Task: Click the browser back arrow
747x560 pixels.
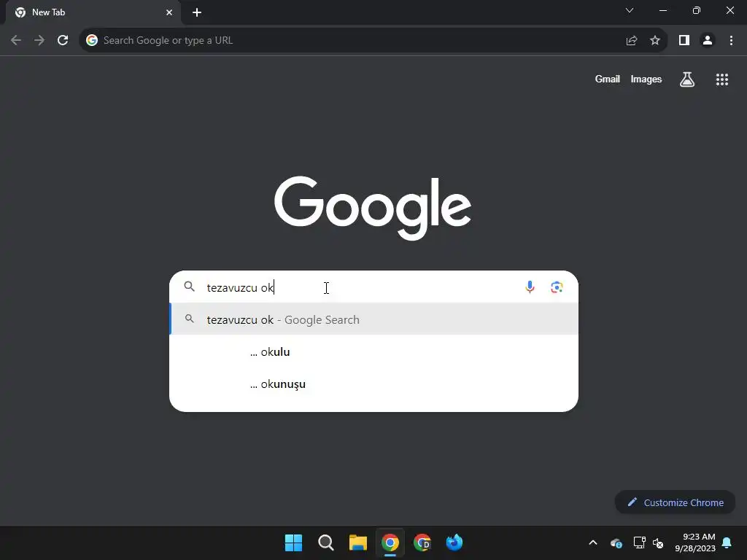Action: coord(16,41)
